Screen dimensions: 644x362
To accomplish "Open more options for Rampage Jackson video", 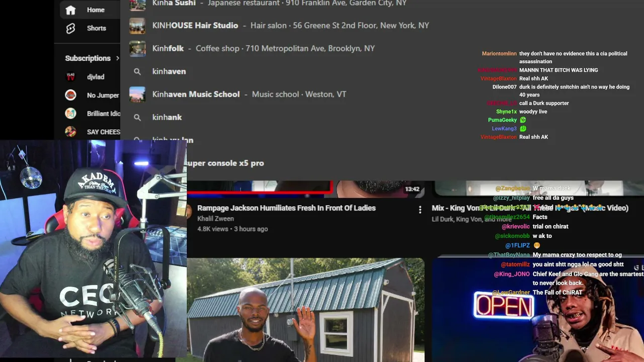I will [420, 210].
